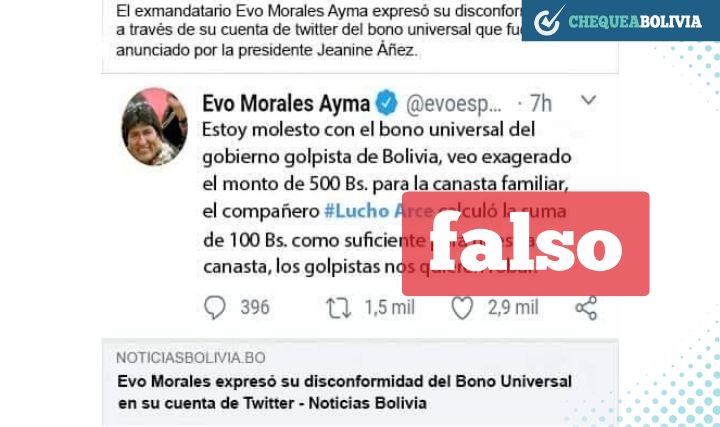Click the 396 replies count
This screenshot has height=427, width=720.
pyautogui.click(x=255, y=307)
